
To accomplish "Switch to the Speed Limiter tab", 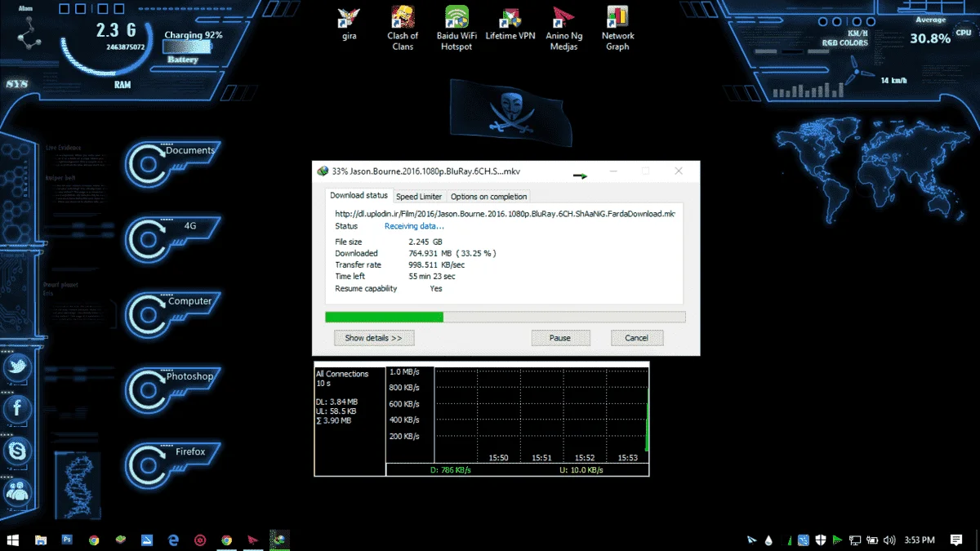I will tap(419, 197).
